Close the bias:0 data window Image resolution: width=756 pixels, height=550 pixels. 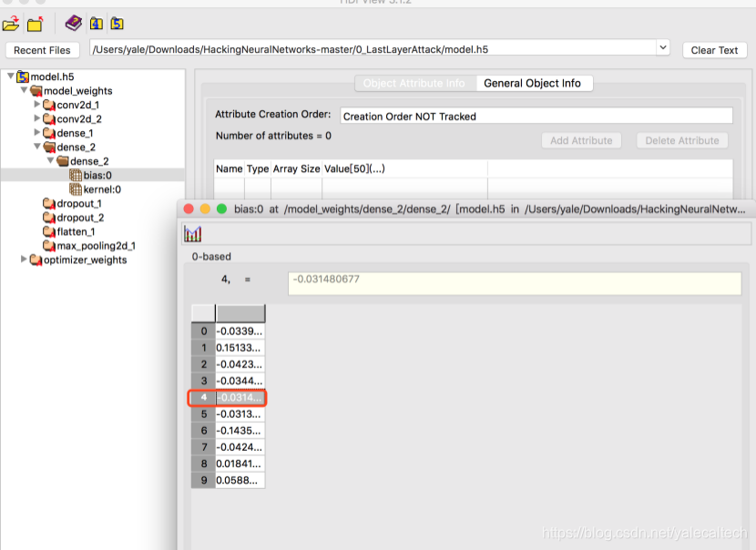click(x=189, y=209)
